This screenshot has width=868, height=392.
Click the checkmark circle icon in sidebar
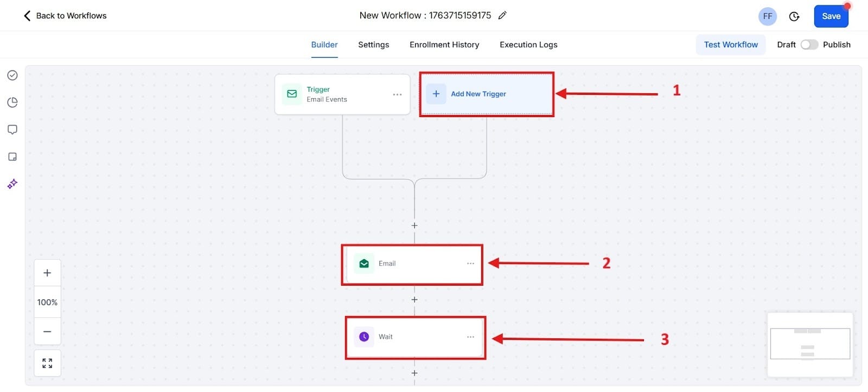tap(12, 75)
